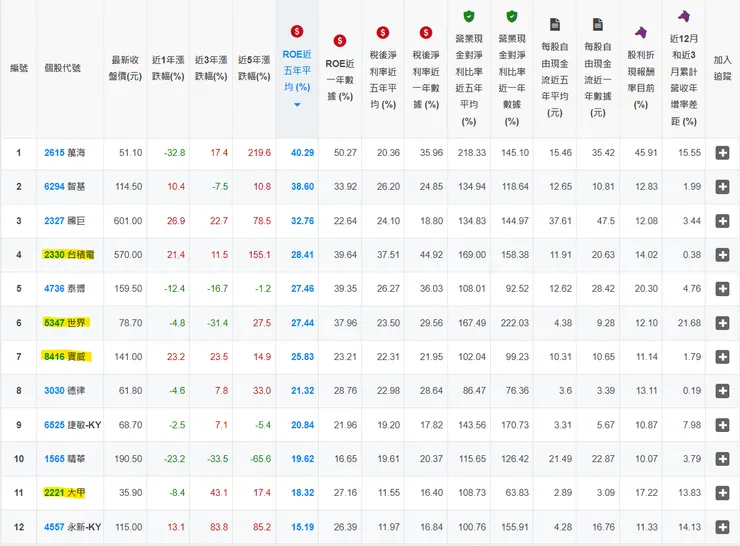Click ROE five-year value 40.29
This screenshot has height=546, width=740.
pos(303,153)
